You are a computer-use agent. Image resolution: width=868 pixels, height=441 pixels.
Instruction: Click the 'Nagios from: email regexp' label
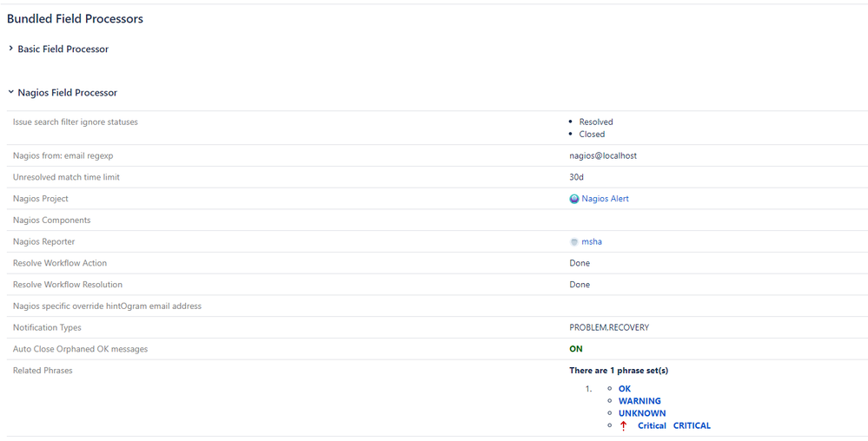coord(63,156)
